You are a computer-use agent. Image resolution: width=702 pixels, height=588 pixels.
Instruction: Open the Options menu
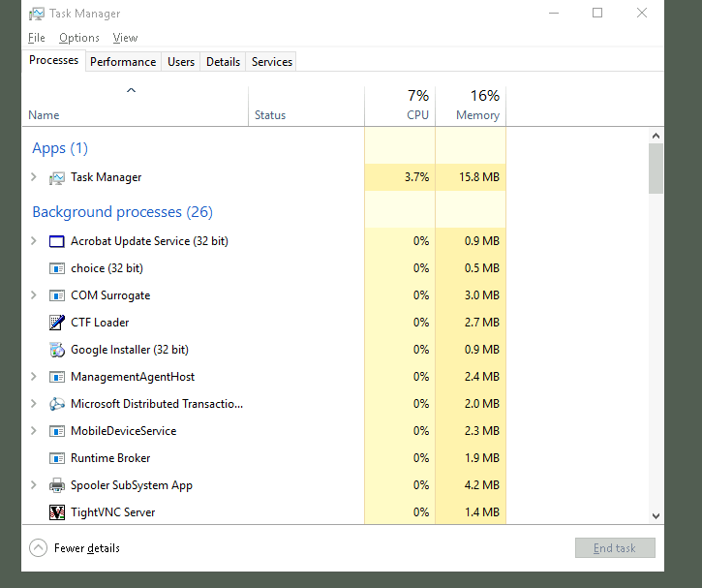click(x=79, y=38)
